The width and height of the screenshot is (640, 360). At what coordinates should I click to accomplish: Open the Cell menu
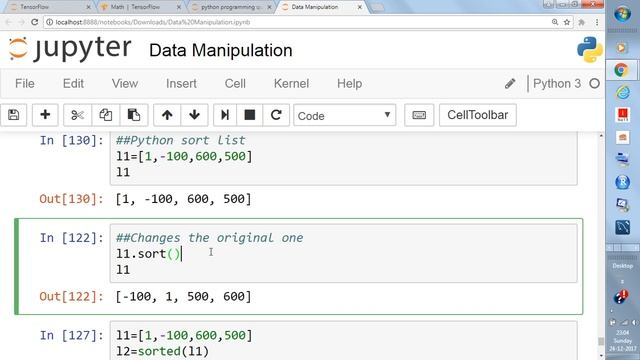tap(235, 84)
